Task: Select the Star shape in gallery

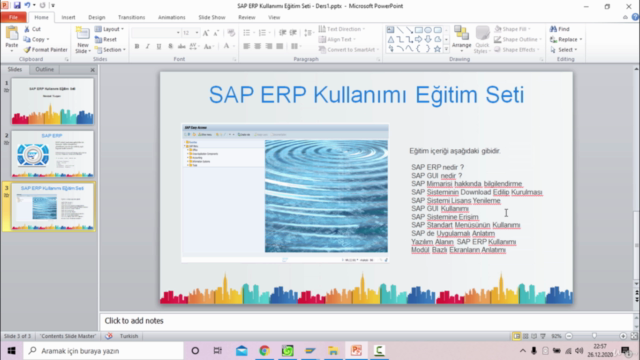Action: (437, 49)
